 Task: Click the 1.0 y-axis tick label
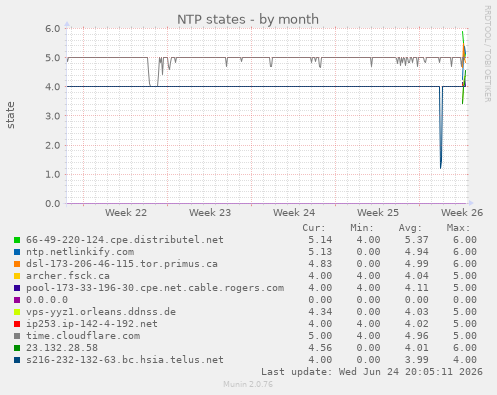click(53, 174)
